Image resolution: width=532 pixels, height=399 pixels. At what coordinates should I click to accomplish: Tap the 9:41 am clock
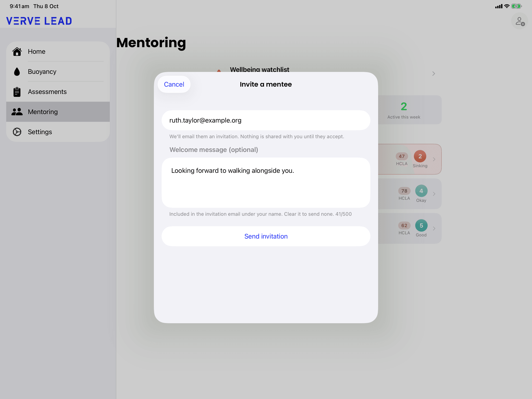click(x=19, y=6)
